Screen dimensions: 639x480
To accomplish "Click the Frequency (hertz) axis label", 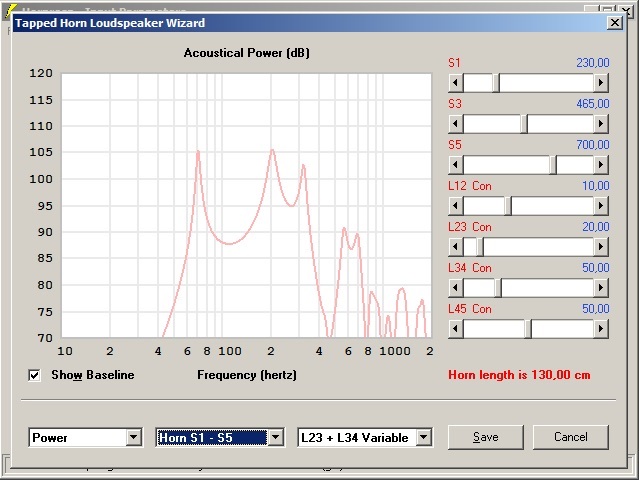I will [247, 375].
